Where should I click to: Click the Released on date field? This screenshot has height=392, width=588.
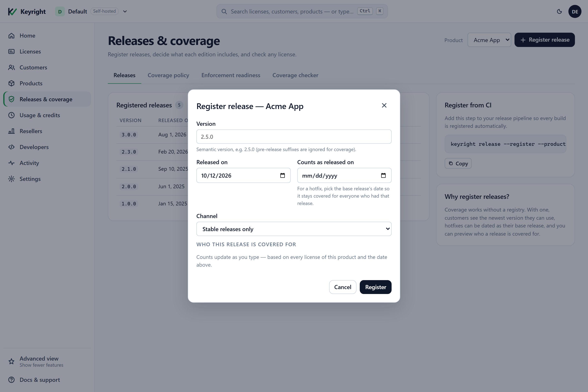pyautogui.click(x=243, y=176)
